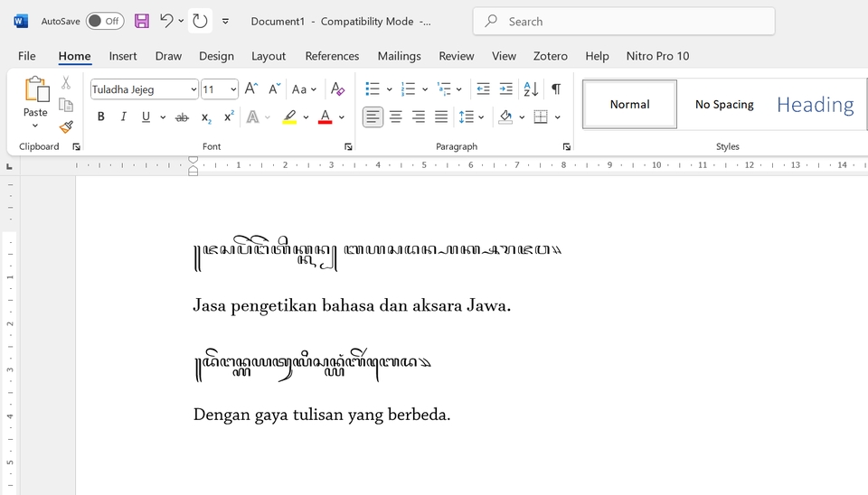This screenshot has height=495, width=868.
Task: Open the font name dropdown
Action: [x=193, y=89]
